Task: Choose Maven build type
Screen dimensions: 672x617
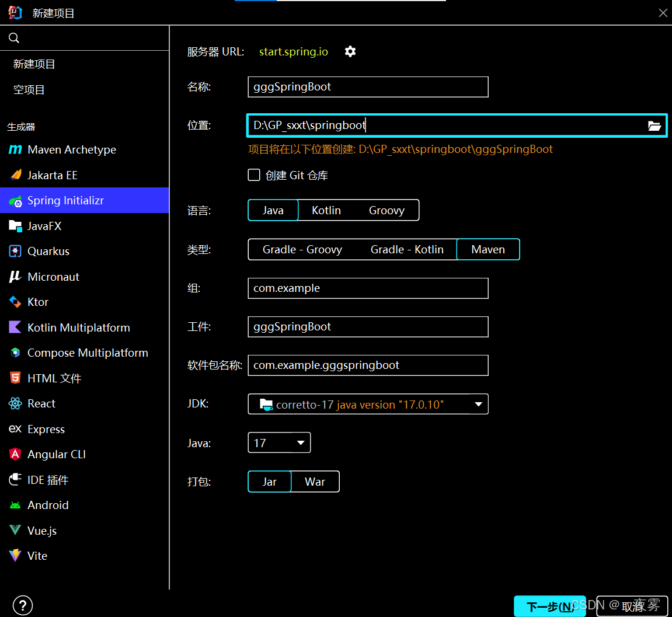Action: pyautogui.click(x=488, y=249)
